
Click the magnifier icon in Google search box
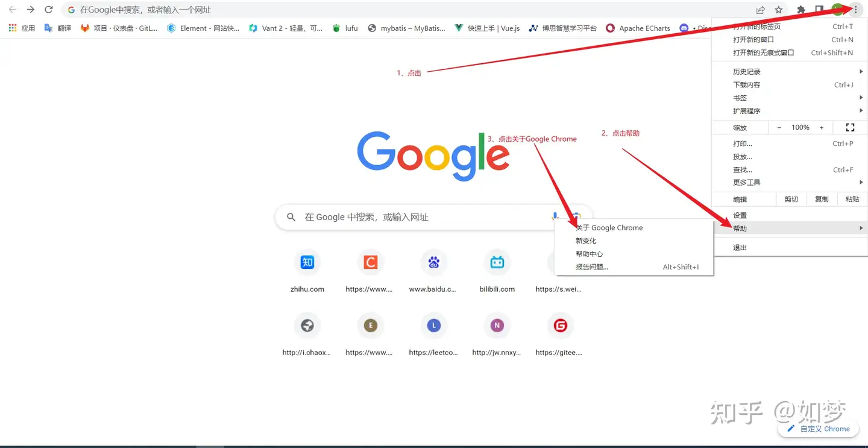[x=291, y=217]
